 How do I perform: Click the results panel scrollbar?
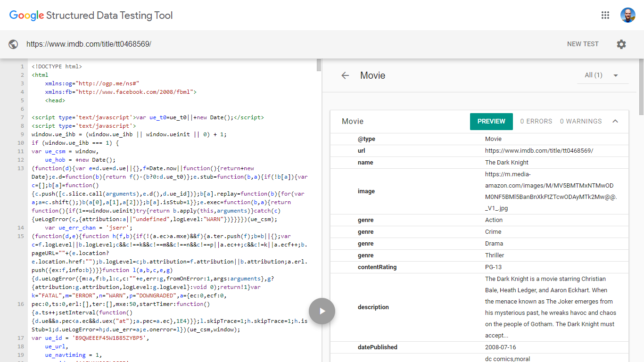pyautogui.click(x=641, y=87)
